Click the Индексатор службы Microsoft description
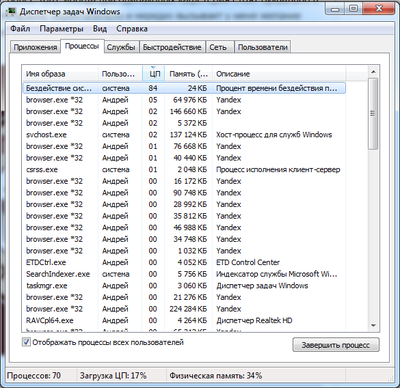Screen dimensions: 400x388 (x=277, y=274)
